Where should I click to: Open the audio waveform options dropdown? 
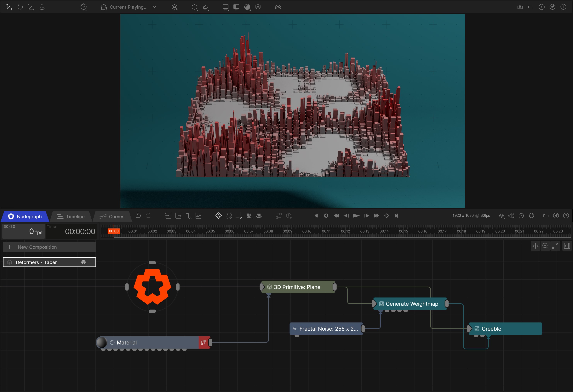(x=501, y=216)
